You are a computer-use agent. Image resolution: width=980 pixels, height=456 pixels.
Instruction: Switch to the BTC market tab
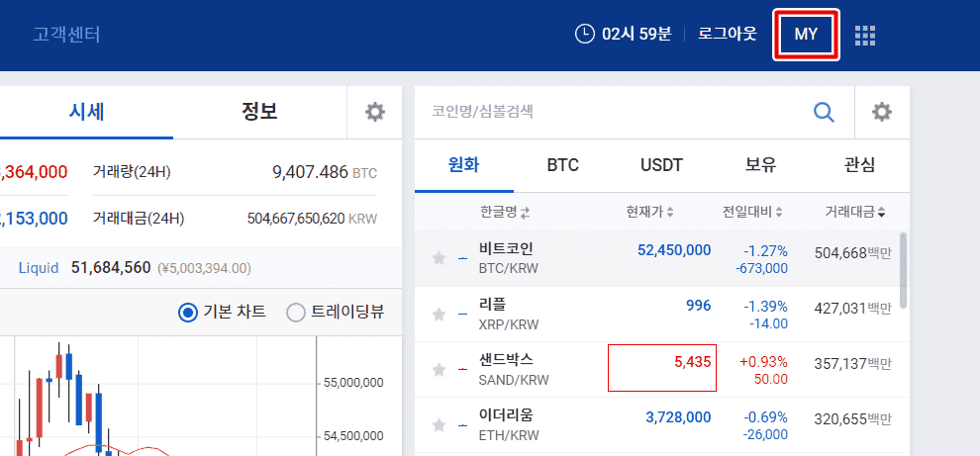click(562, 165)
